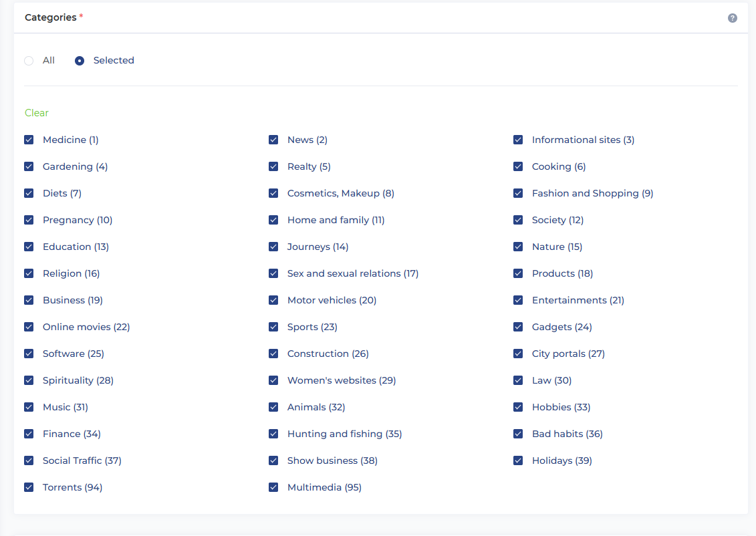The height and width of the screenshot is (536, 756).
Task: Uncheck the Medicine (1) checkbox
Action: [x=29, y=140]
